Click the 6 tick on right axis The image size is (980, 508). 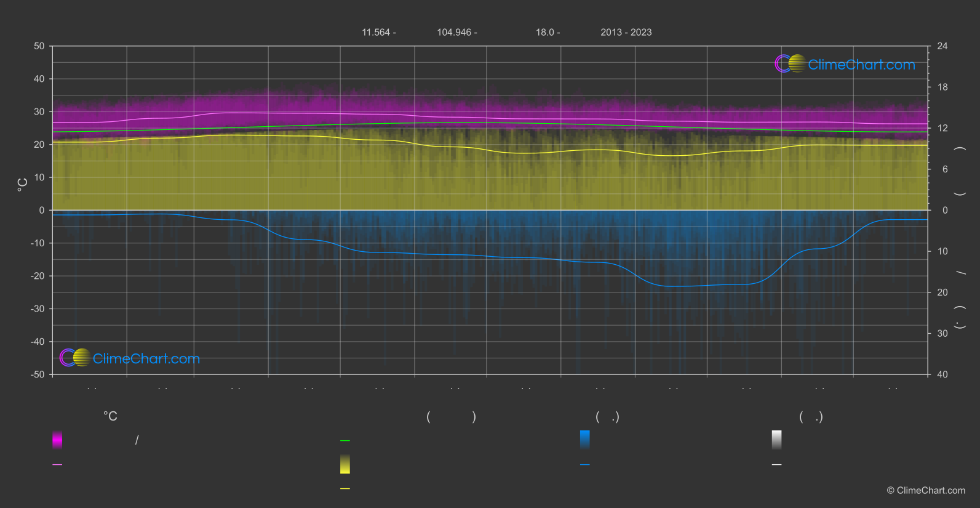[x=945, y=169]
